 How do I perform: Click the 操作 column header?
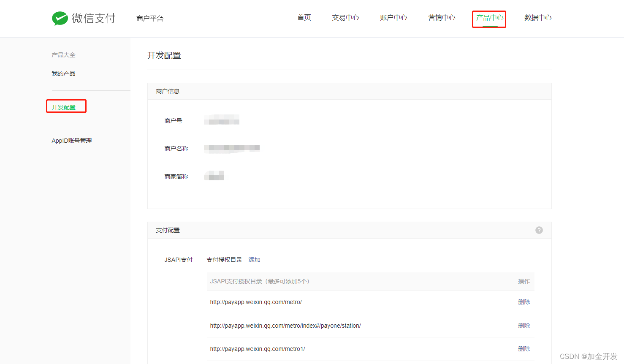coord(524,281)
